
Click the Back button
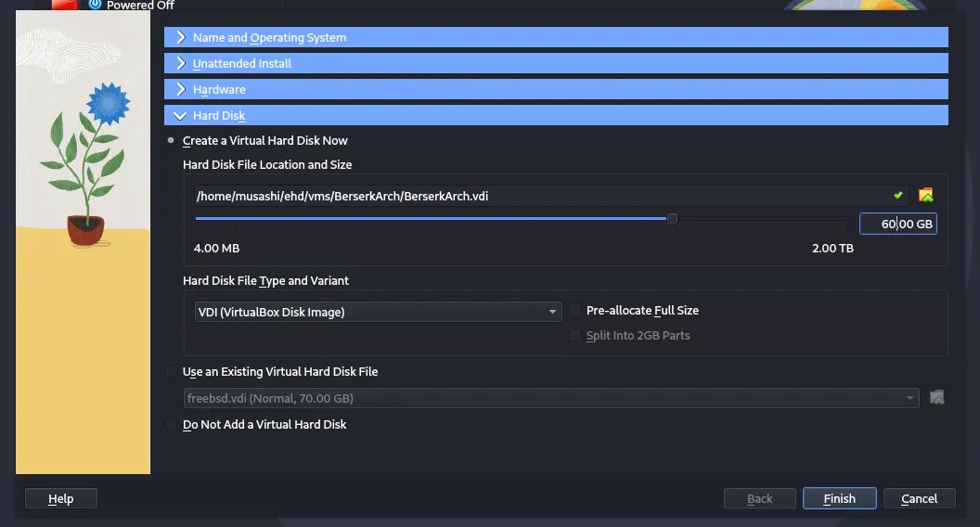point(759,498)
